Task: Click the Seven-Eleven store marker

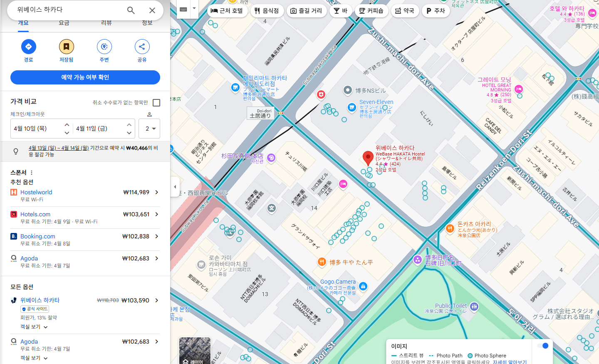Action: (x=352, y=108)
